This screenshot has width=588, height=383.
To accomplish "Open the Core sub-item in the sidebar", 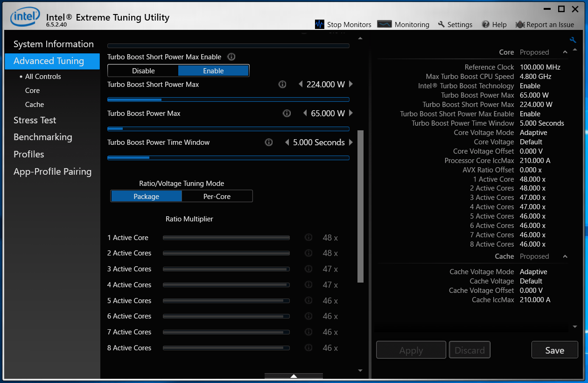I will click(33, 91).
